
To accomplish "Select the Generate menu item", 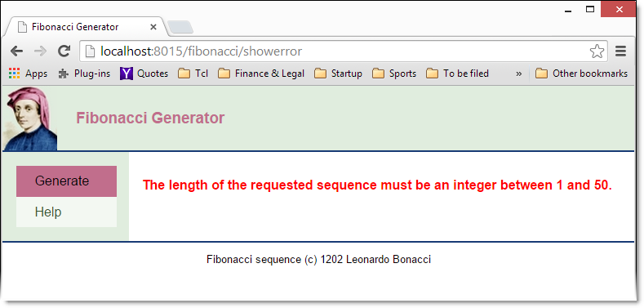I will point(67,181).
